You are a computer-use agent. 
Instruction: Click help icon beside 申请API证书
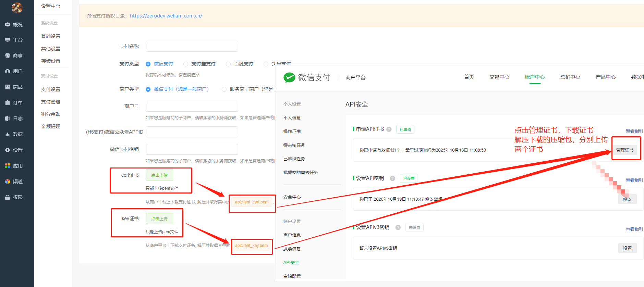[389, 129]
